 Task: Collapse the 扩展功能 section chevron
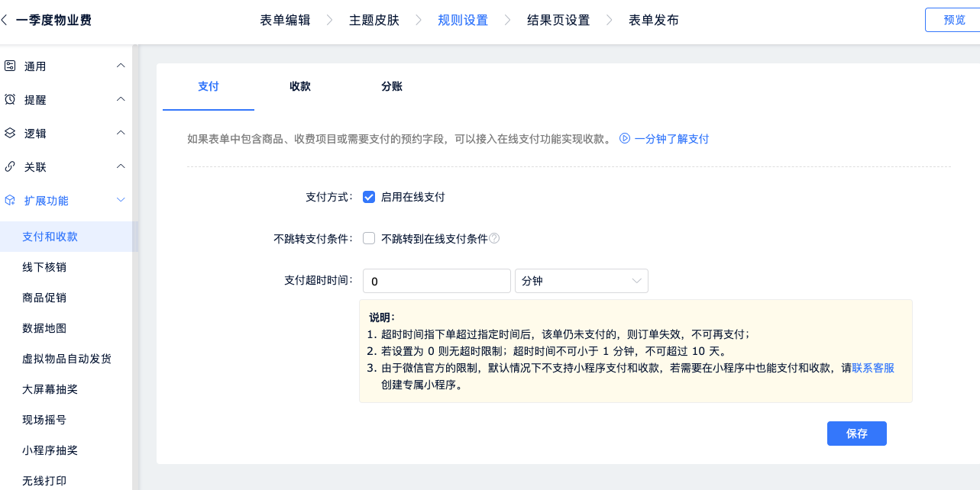pyautogui.click(x=121, y=200)
